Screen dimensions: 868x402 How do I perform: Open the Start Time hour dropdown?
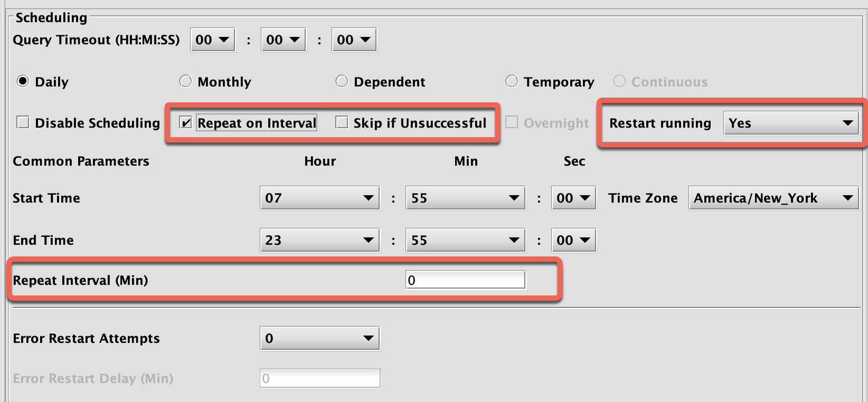pyautogui.click(x=319, y=198)
